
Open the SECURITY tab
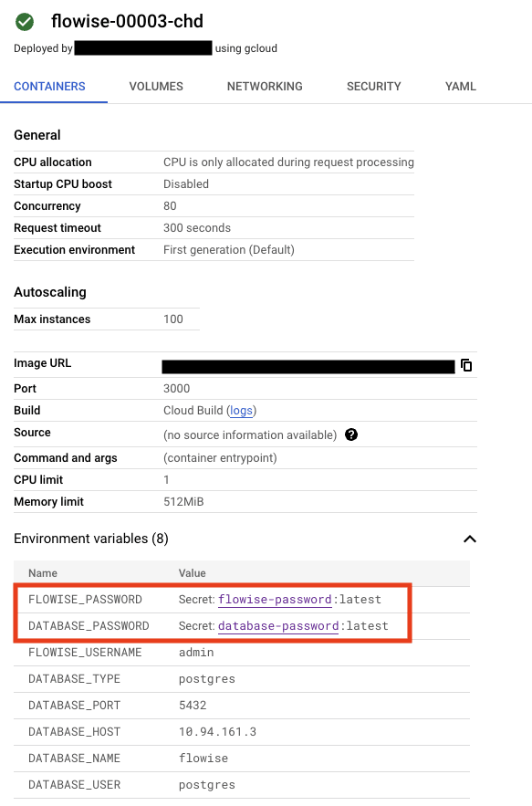(x=374, y=87)
